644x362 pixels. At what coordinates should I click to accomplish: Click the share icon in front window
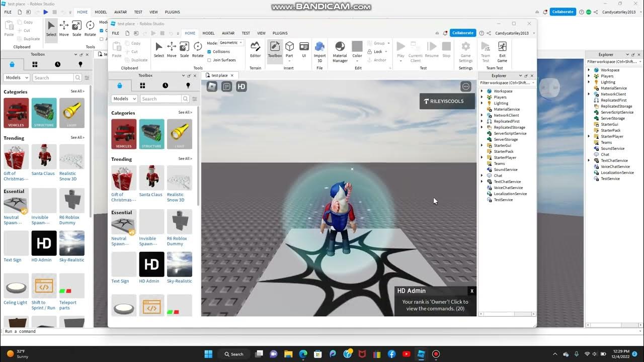point(489,33)
